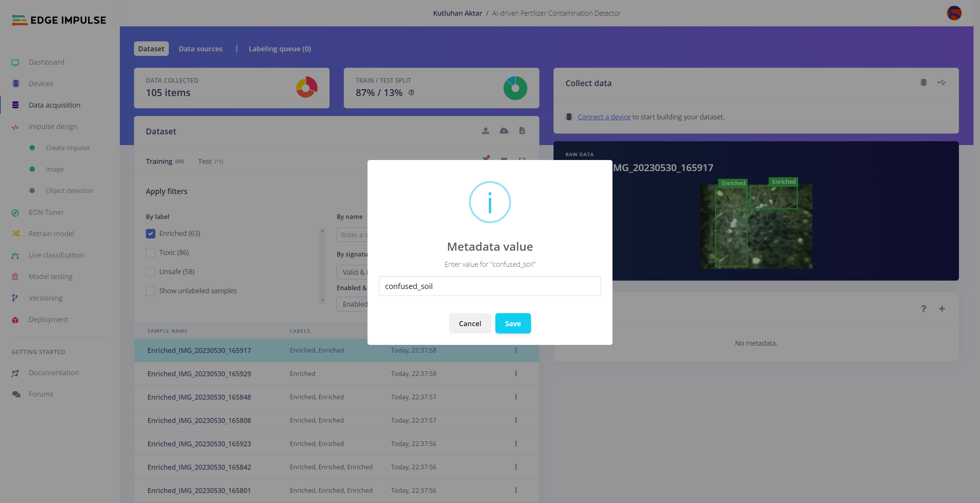Click the data collected pie chart
This screenshot has height=503, width=980.
click(x=306, y=88)
